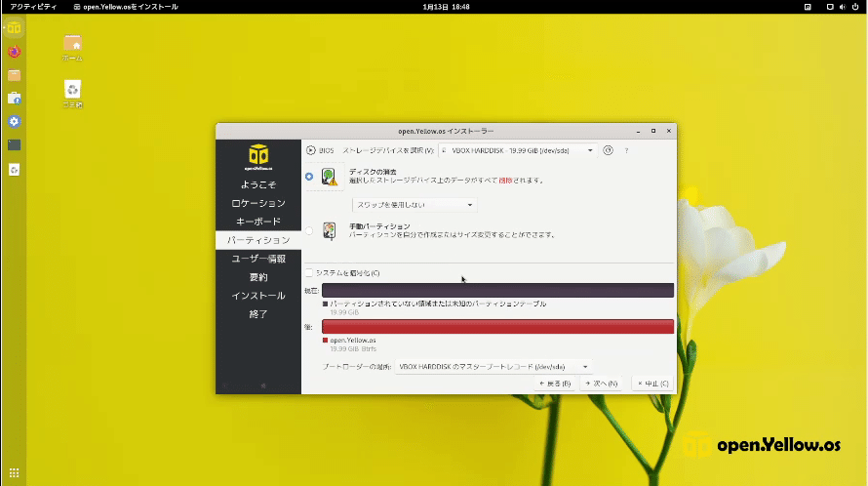The image size is (868, 486).
Task: Click the 19.99 GiB Btrfs label
Action: [x=353, y=348]
